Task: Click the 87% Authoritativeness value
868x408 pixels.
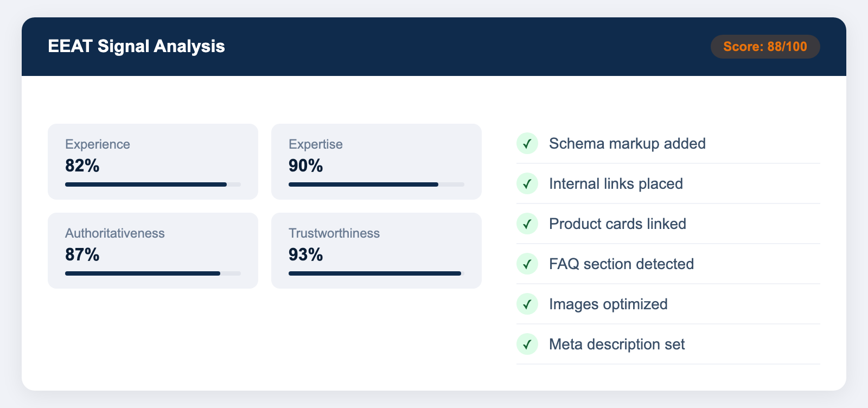Action: coord(82,254)
